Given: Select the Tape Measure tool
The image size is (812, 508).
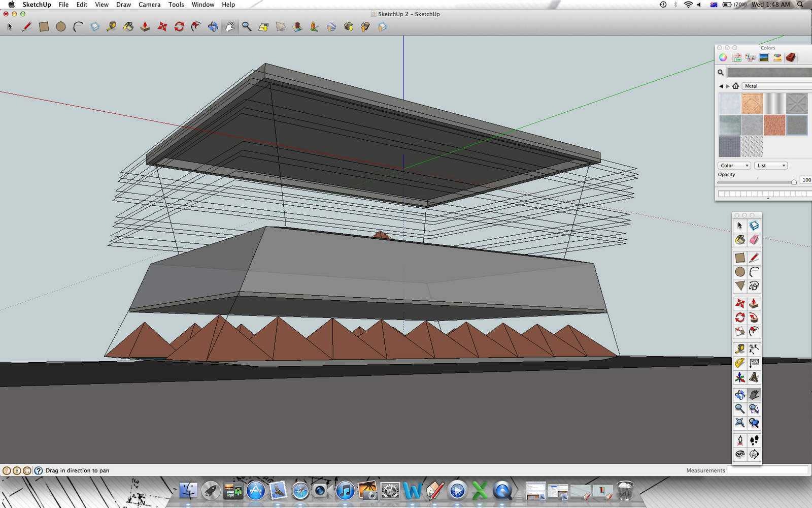Looking at the screenshot, I should click(112, 26).
